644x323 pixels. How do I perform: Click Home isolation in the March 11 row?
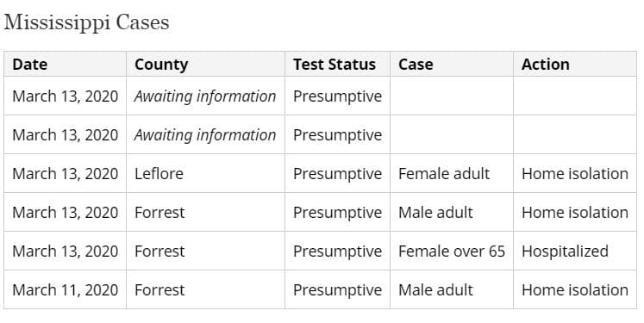(x=574, y=289)
